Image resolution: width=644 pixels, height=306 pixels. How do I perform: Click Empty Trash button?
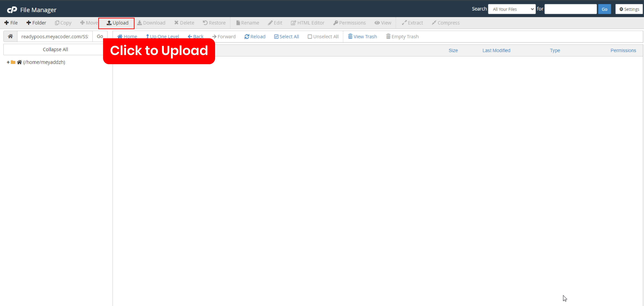click(x=402, y=37)
